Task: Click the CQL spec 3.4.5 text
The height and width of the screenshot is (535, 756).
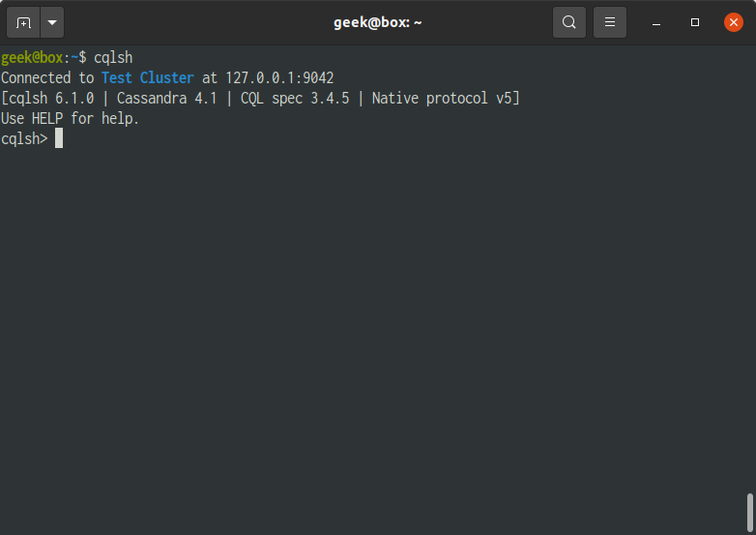Action: point(295,99)
